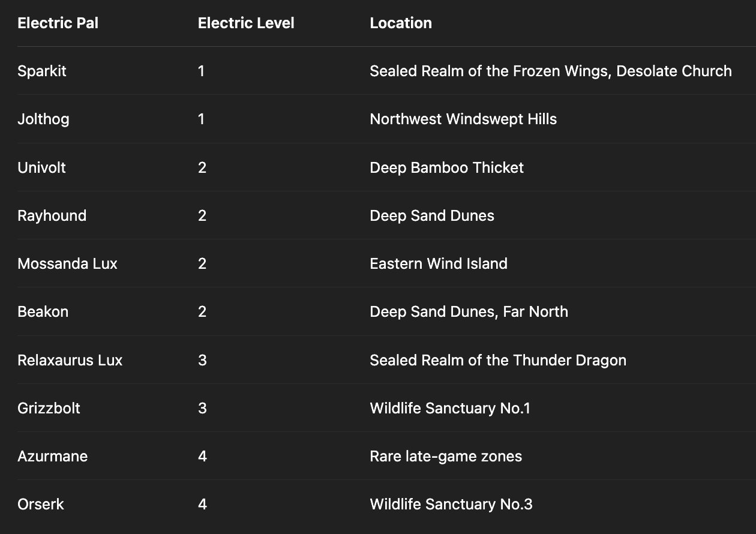Viewport: 756px width, 534px height.
Task: Click Wildlife Sanctuary No.1 location text
Action: pos(450,408)
